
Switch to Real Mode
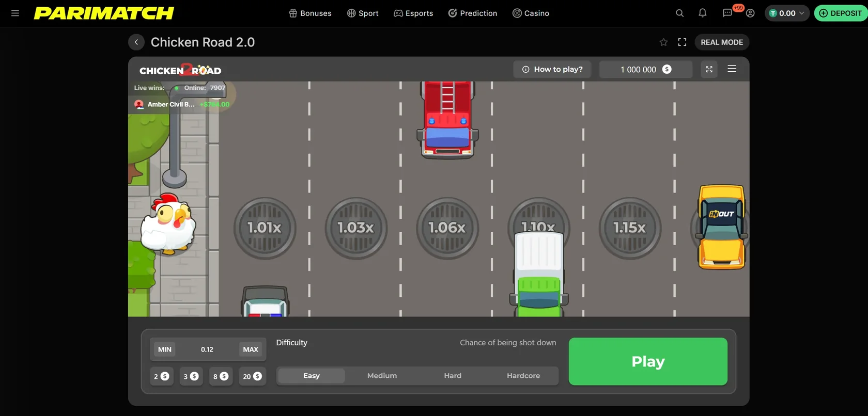click(x=722, y=42)
